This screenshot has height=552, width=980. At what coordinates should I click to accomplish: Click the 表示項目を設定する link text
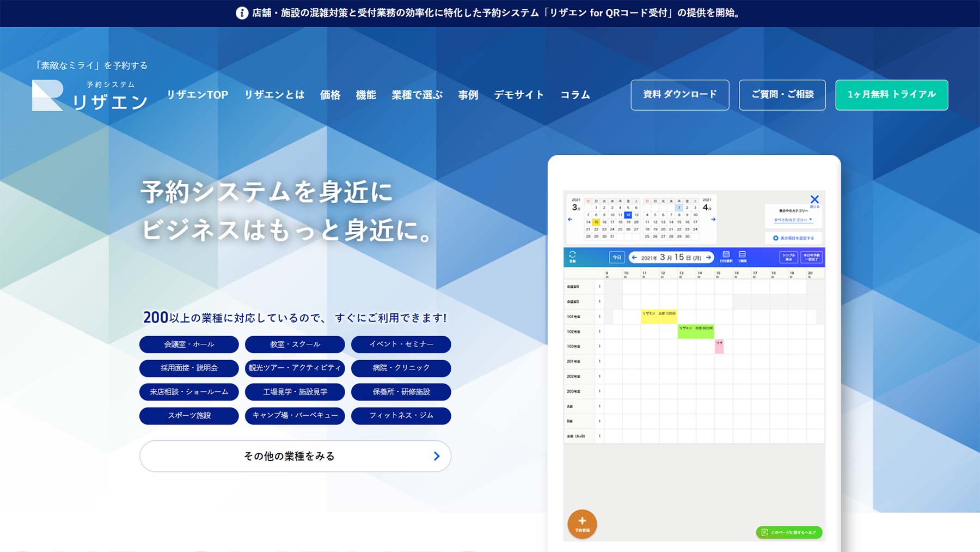pyautogui.click(x=798, y=238)
